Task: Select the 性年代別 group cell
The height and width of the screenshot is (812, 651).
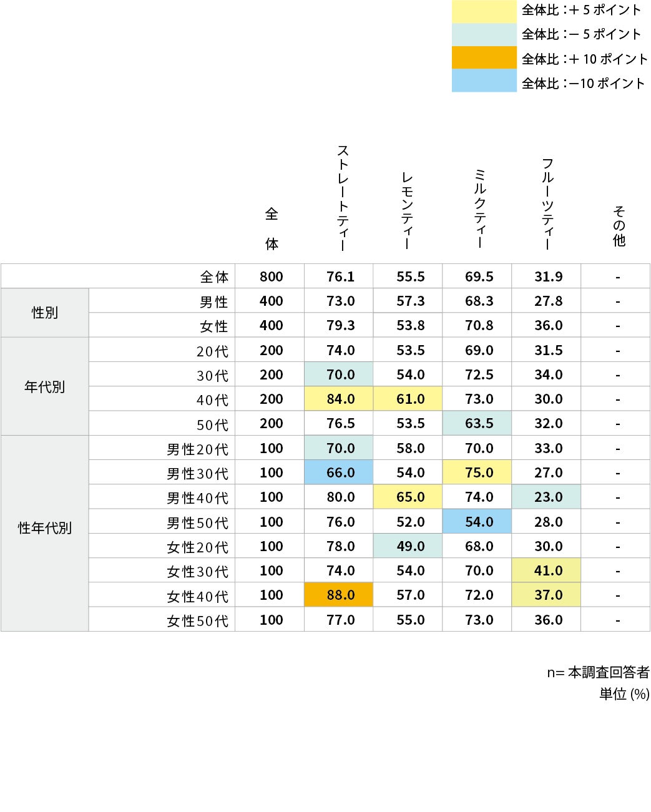Action: click(x=44, y=533)
